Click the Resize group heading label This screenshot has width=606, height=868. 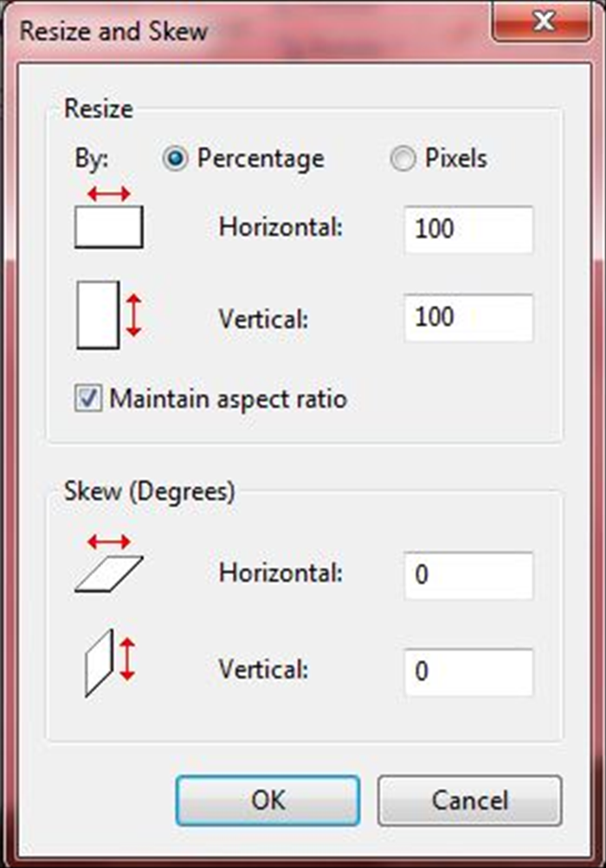(99, 108)
